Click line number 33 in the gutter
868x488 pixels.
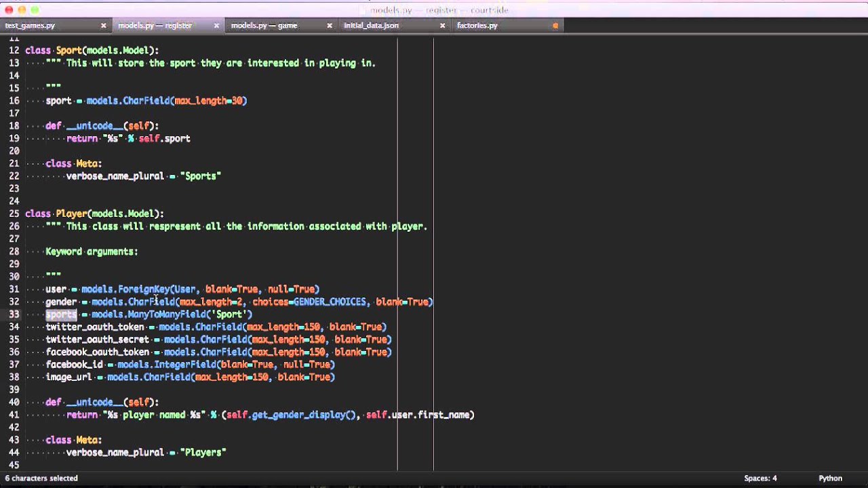click(x=14, y=314)
